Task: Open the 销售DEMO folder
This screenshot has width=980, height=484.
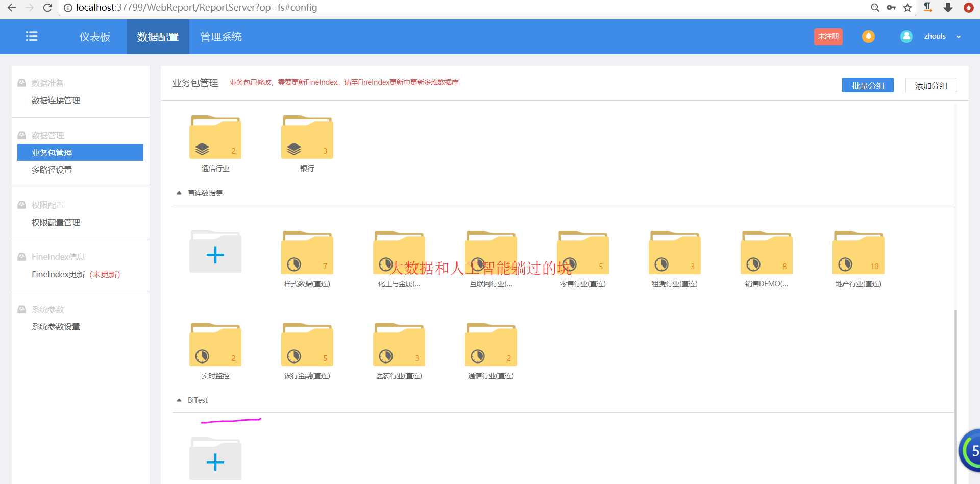Action: click(x=767, y=252)
